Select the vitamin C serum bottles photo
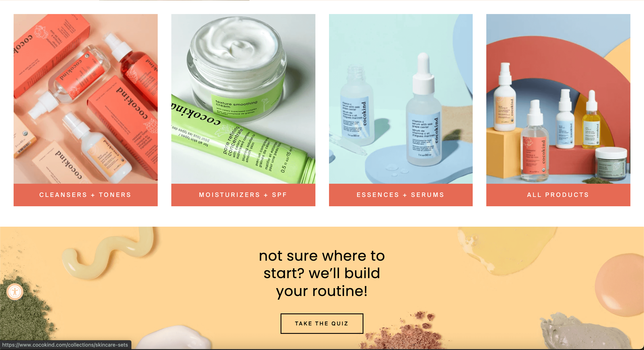644x350 pixels. 400,99
